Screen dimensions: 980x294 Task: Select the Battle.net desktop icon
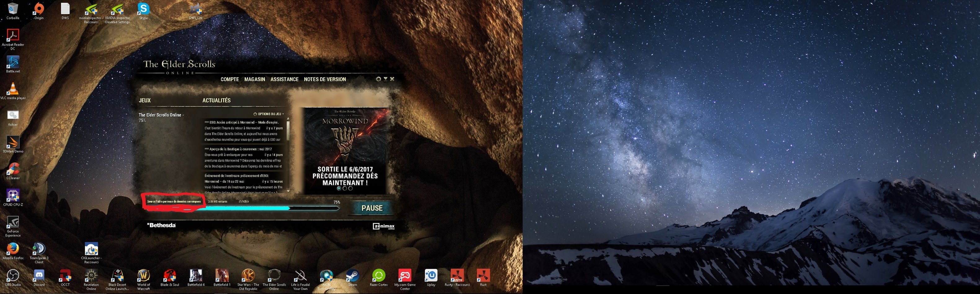(13, 65)
